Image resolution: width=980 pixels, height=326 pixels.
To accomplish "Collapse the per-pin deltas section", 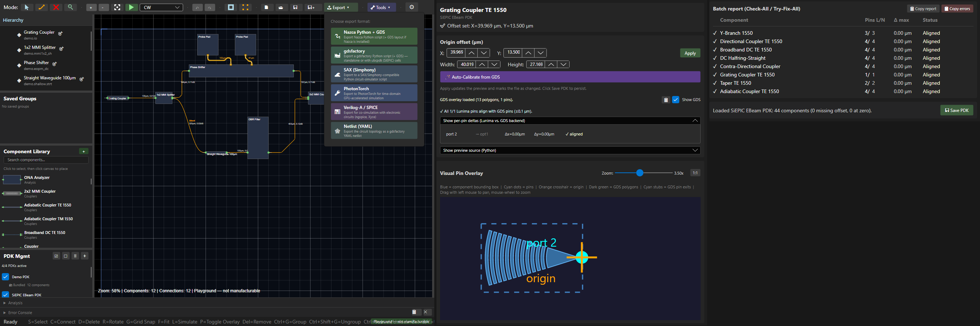I will click(570, 121).
